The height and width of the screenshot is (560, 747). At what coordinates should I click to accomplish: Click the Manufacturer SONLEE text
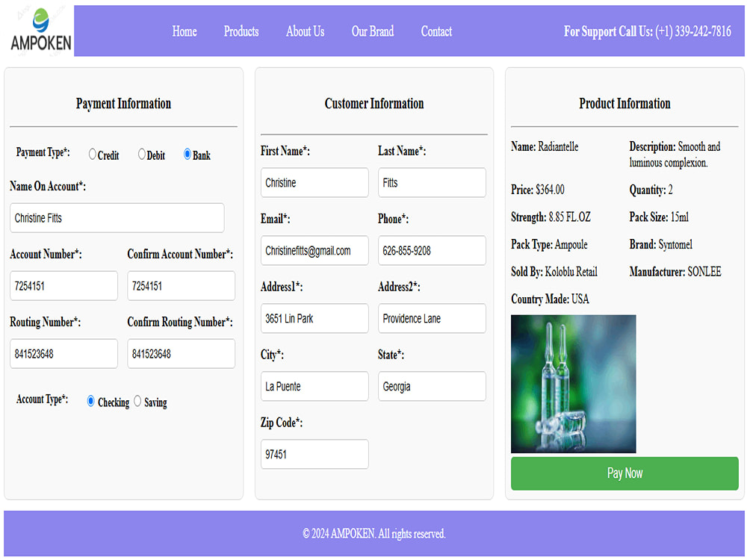[x=675, y=272]
